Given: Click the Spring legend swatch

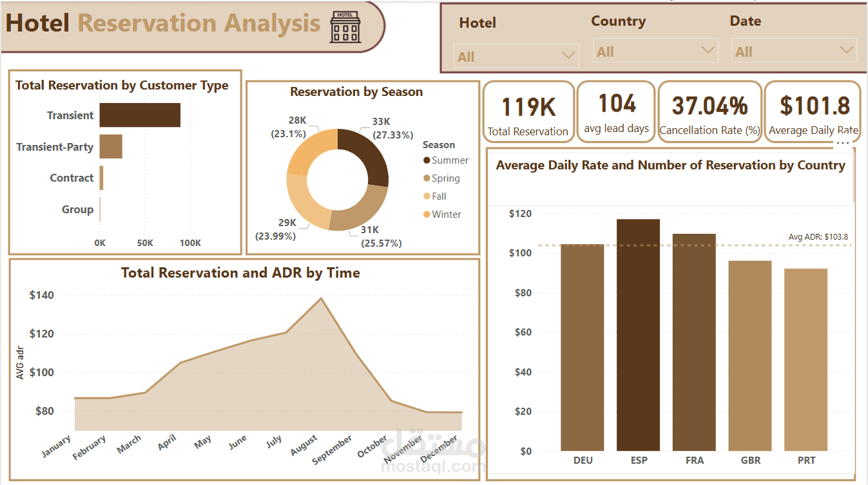Looking at the screenshot, I should 427,178.
